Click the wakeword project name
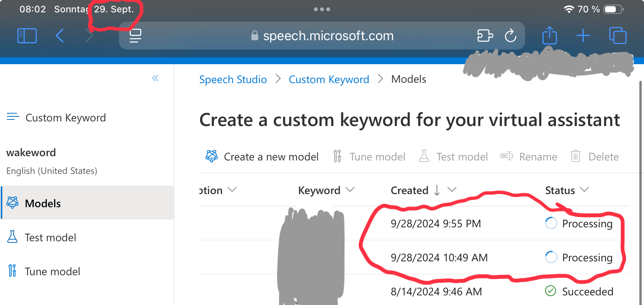 (x=31, y=152)
